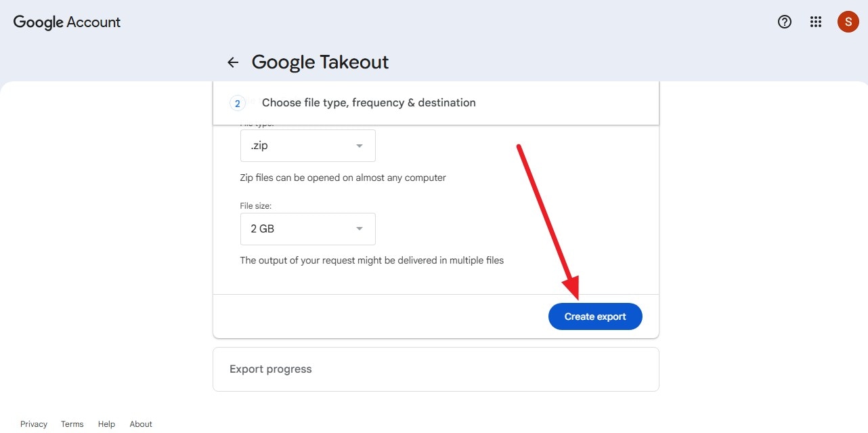868x433 pixels.
Task: Open the .zip file type dropdown
Action: pyautogui.click(x=308, y=146)
